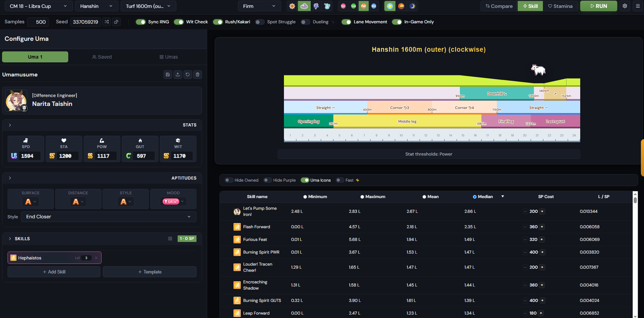Collapse the STATS section chevron
This screenshot has width=644, height=318.
(10, 125)
